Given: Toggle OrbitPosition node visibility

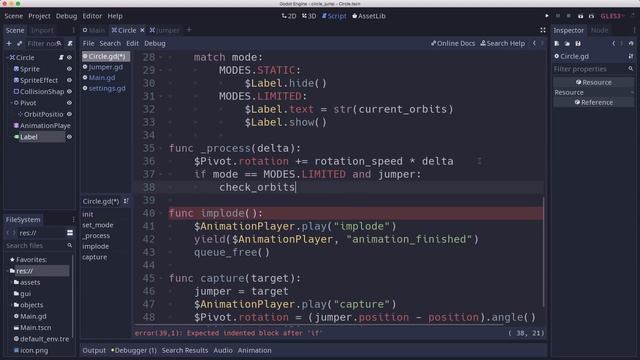Looking at the screenshot, I should pyautogui.click(x=69, y=114).
